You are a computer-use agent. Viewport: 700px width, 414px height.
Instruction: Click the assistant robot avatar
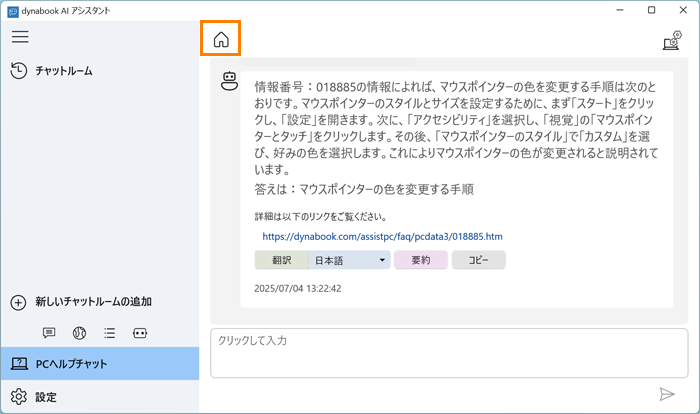tap(229, 81)
